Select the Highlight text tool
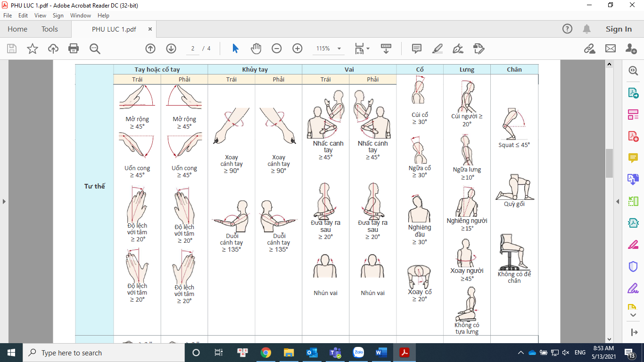Image resolution: width=644 pixels, height=362 pixels. 438,49
